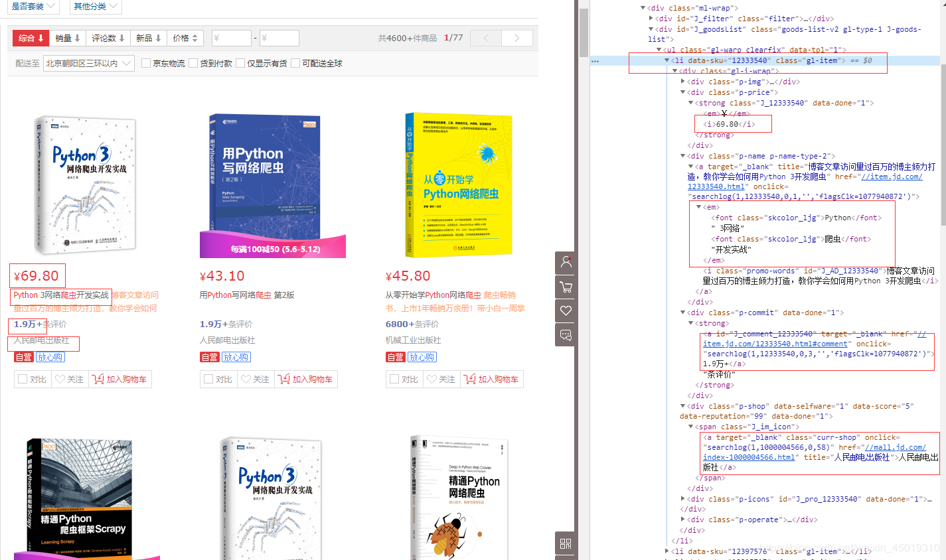Collapse the div class p-commit node
Image resolution: width=946 pixels, height=560 pixels.
683,313
